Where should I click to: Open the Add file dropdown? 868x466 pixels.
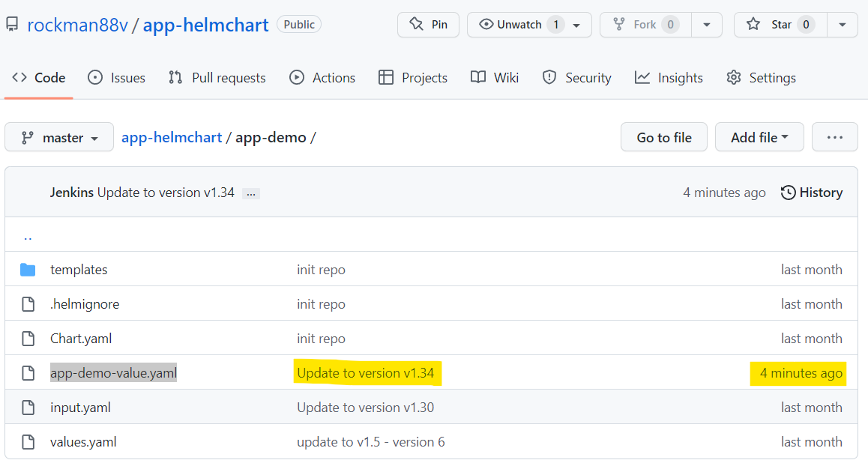tap(759, 136)
